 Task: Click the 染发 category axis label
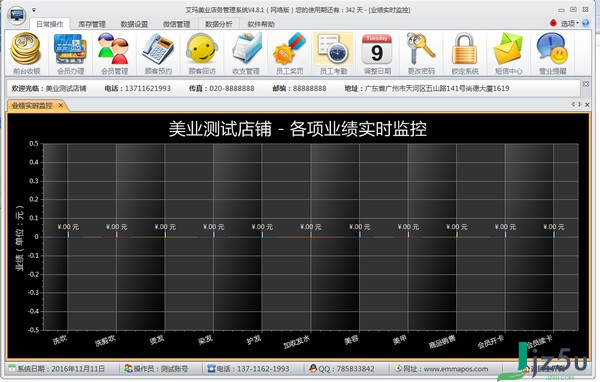tap(206, 340)
